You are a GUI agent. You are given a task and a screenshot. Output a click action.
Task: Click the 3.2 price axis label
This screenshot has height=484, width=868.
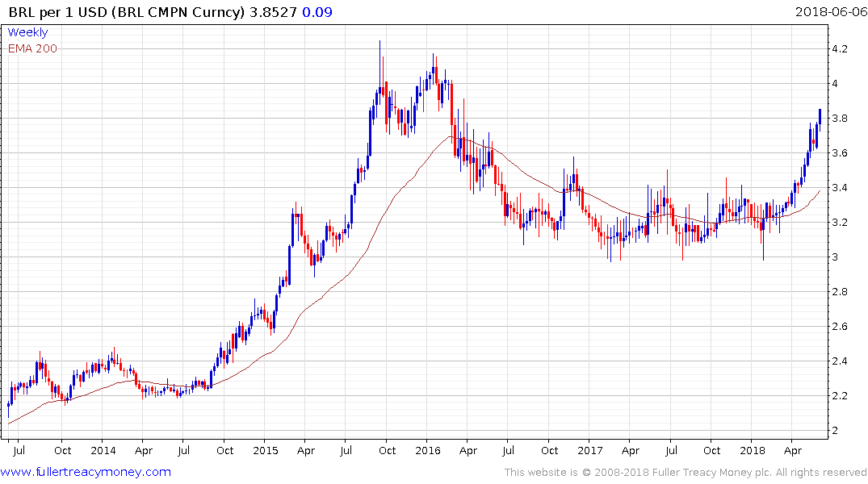[839, 223]
